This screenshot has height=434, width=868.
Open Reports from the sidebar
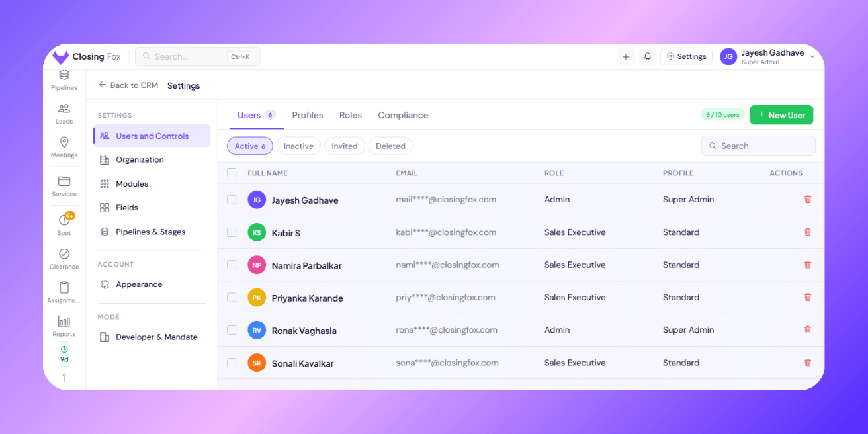pos(64,326)
